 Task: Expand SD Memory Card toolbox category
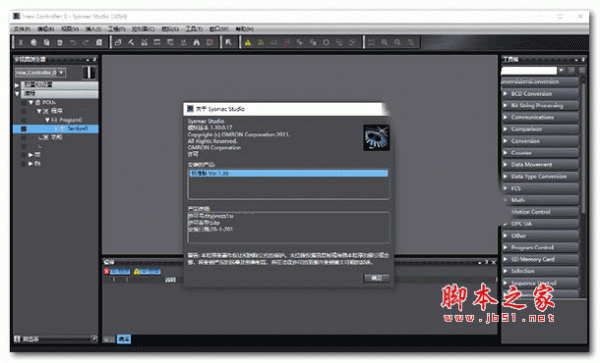[540, 259]
